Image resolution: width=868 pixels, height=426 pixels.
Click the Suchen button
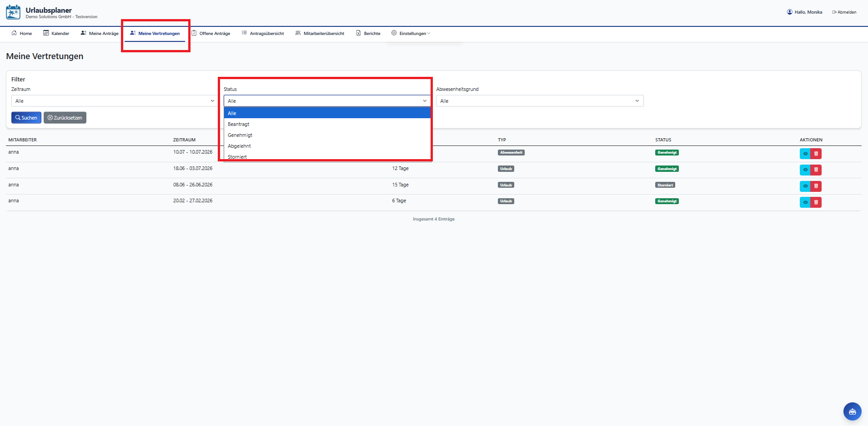click(x=26, y=118)
